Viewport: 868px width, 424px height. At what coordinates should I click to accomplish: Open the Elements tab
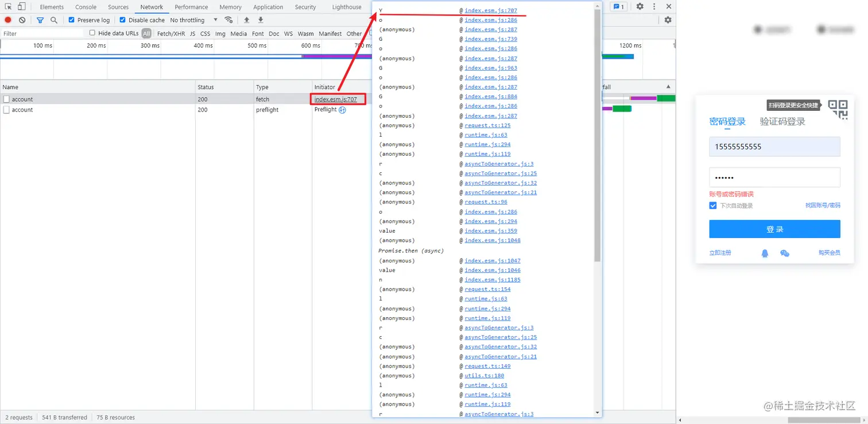pos(52,7)
